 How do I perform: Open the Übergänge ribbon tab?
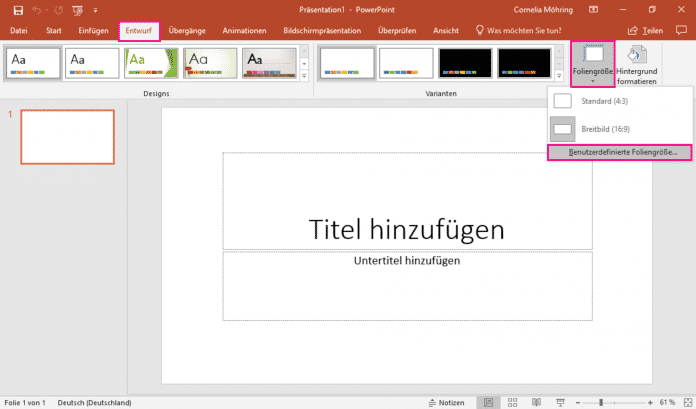coord(189,31)
